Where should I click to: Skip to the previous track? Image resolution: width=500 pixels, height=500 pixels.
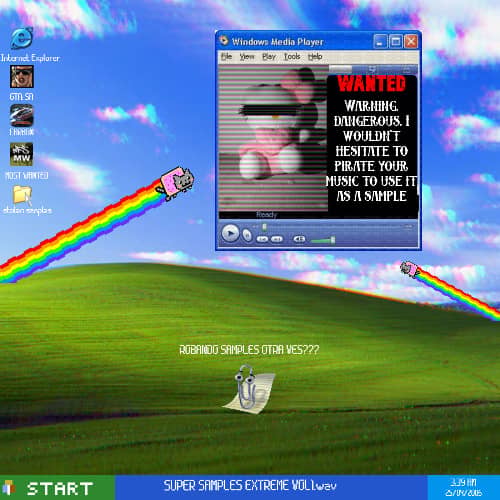tap(263, 239)
